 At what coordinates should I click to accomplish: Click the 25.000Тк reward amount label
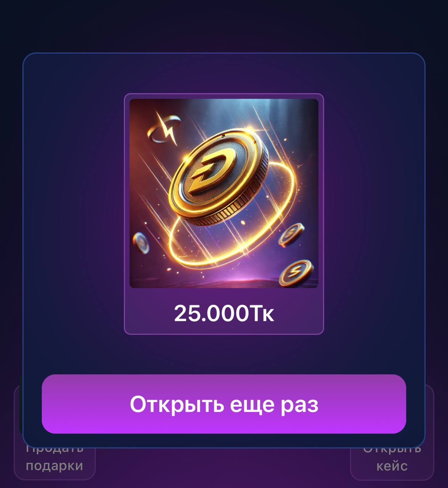click(x=224, y=313)
